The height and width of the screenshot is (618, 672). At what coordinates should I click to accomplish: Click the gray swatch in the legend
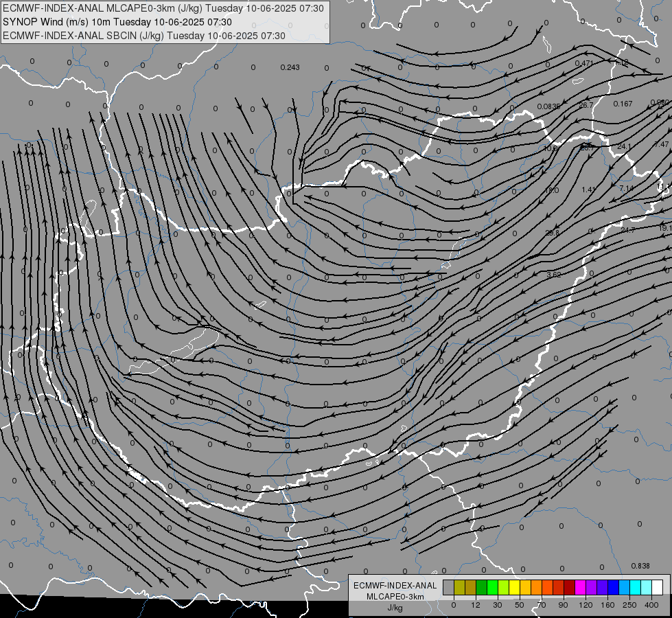pyautogui.click(x=449, y=587)
